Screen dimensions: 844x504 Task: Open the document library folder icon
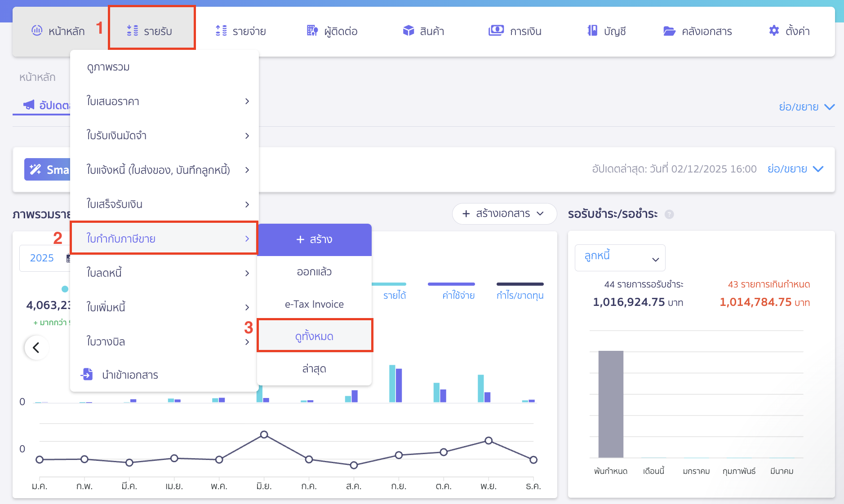669,31
